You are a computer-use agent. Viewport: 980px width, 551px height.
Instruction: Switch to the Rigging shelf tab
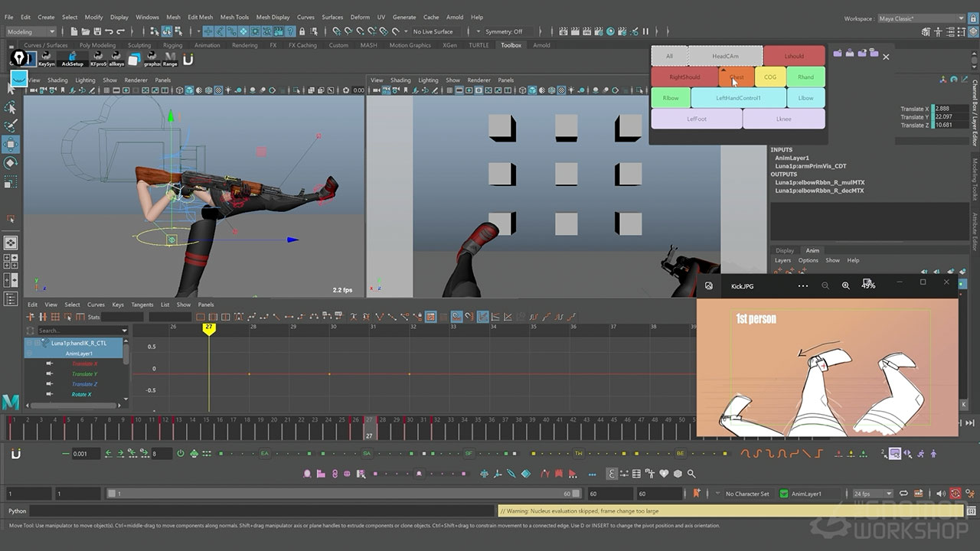coord(172,45)
